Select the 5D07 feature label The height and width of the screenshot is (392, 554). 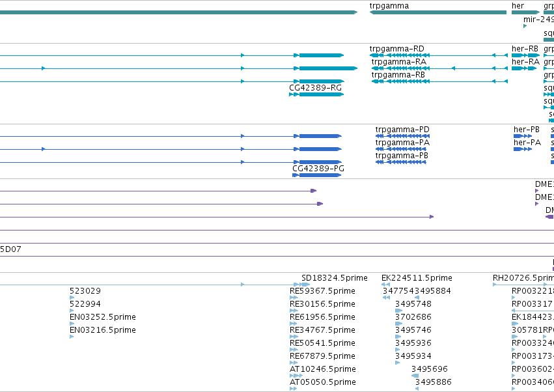coord(10,249)
